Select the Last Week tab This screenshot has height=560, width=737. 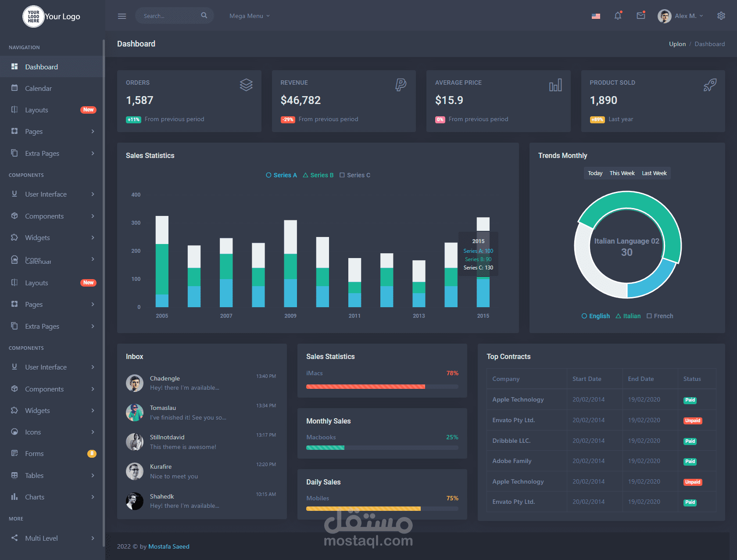pos(654,173)
